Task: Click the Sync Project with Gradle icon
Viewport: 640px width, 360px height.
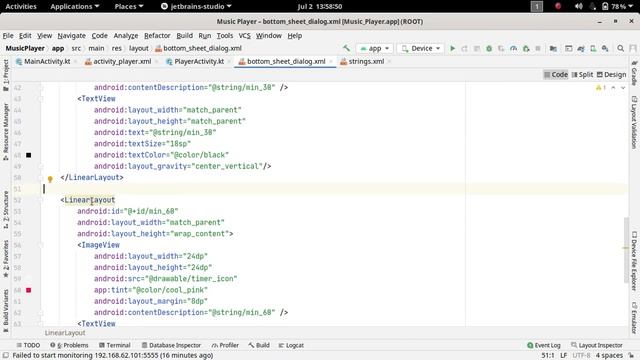Action: pyautogui.click(x=581, y=48)
